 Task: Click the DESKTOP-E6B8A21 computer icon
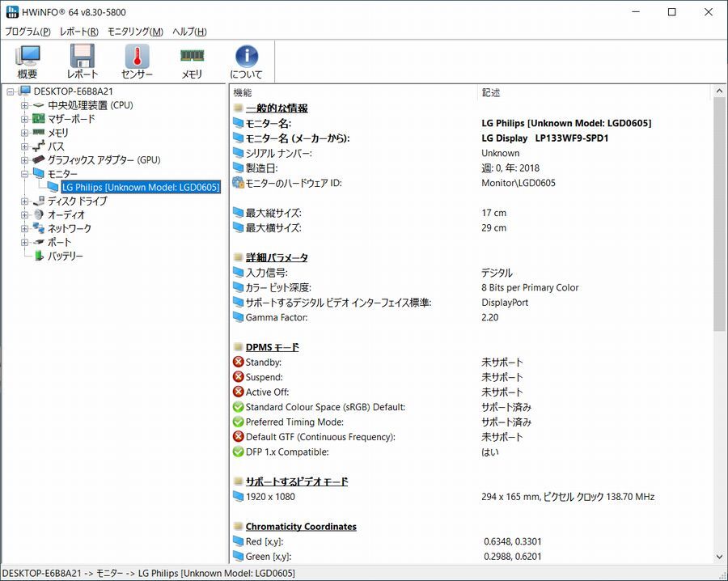pos(25,91)
